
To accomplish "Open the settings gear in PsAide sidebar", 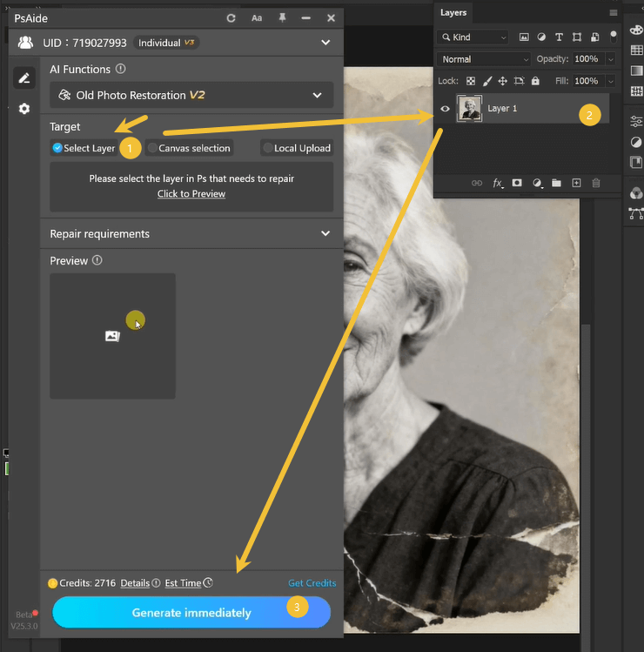I will [x=24, y=109].
